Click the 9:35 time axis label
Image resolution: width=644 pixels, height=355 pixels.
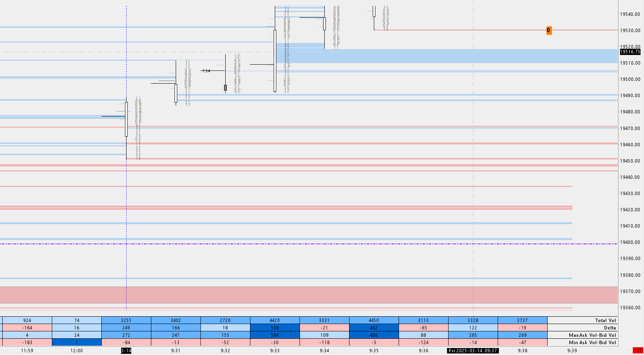pyautogui.click(x=374, y=351)
